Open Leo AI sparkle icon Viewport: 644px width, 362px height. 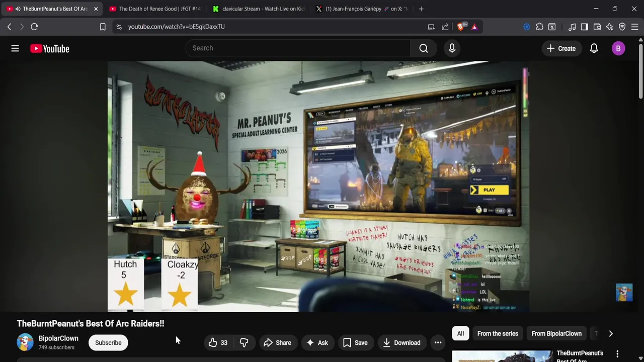pos(610,27)
